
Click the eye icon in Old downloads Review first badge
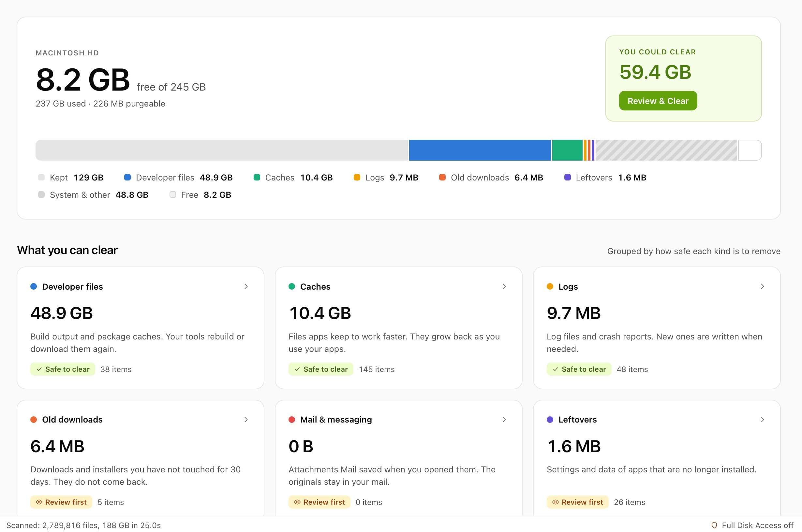click(x=39, y=502)
